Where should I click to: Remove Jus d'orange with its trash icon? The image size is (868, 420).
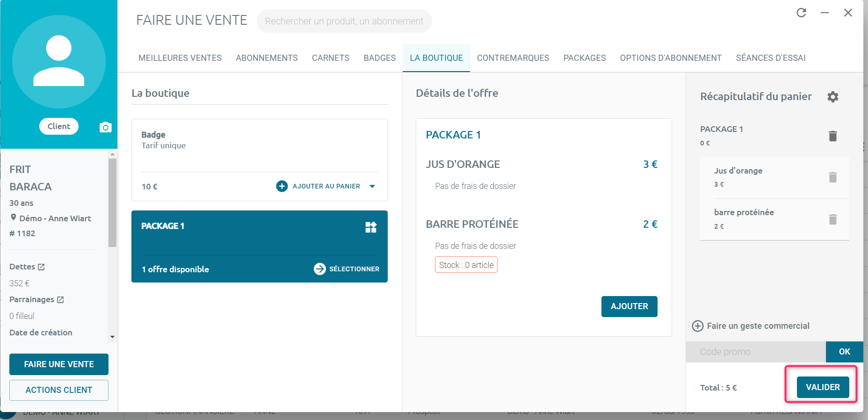click(833, 177)
